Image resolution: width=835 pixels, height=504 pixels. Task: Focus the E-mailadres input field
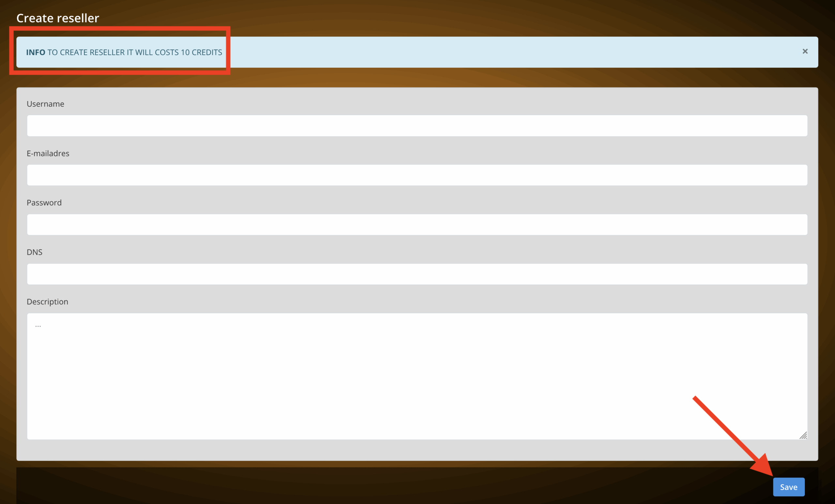coord(417,175)
